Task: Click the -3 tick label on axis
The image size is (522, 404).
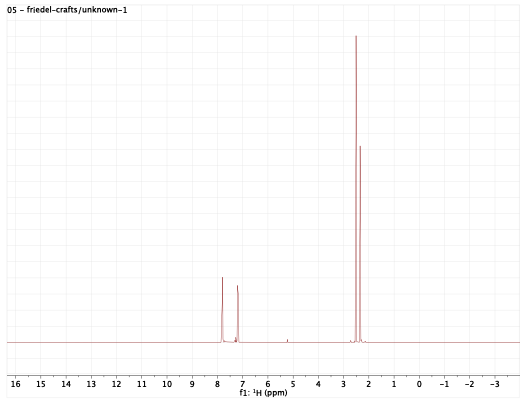Action: (495, 384)
